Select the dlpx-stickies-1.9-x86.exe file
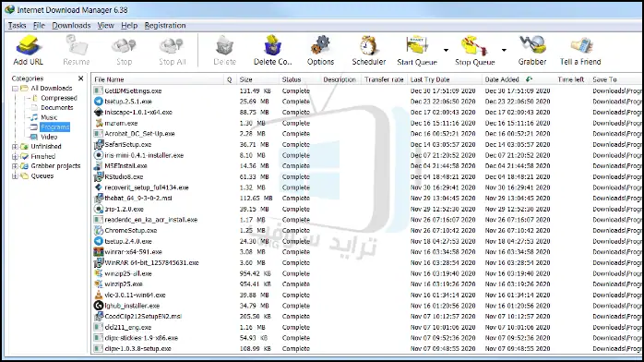Image resolution: width=644 pixels, height=362 pixels. pos(141,338)
